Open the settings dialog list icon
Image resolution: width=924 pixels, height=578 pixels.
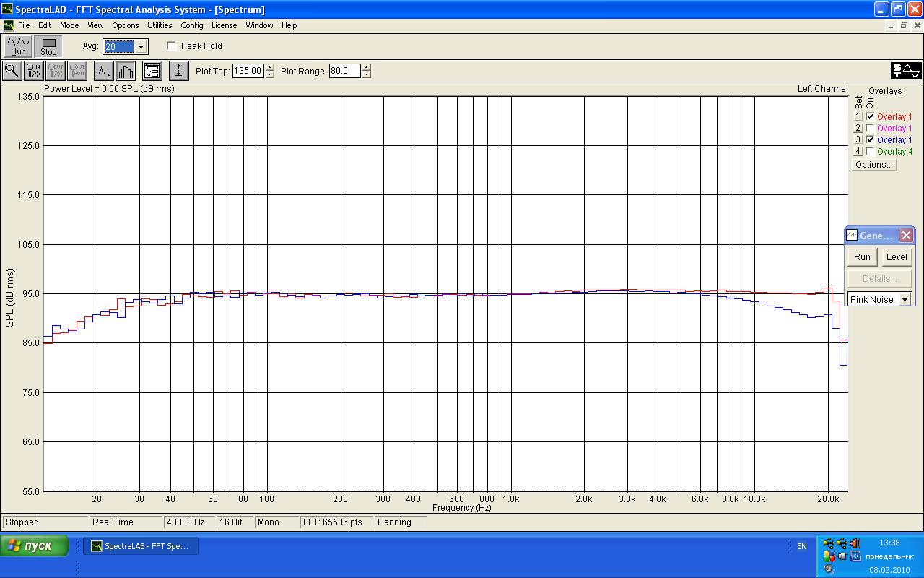[x=152, y=70]
